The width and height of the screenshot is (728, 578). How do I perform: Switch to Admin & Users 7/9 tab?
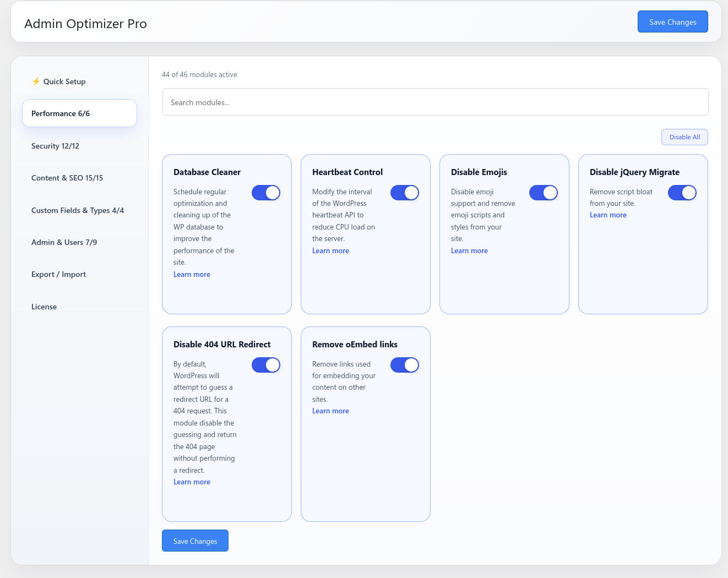pyautogui.click(x=79, y=242)
